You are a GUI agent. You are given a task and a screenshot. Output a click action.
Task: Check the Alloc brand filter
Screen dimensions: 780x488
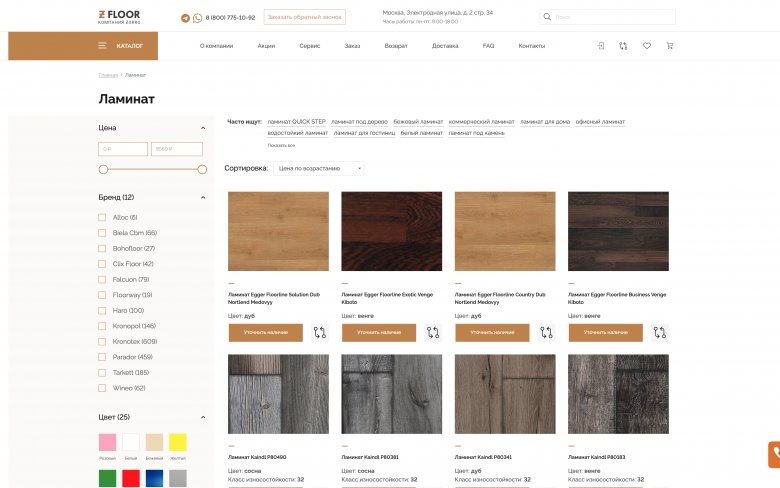click(x=102, y=217)
